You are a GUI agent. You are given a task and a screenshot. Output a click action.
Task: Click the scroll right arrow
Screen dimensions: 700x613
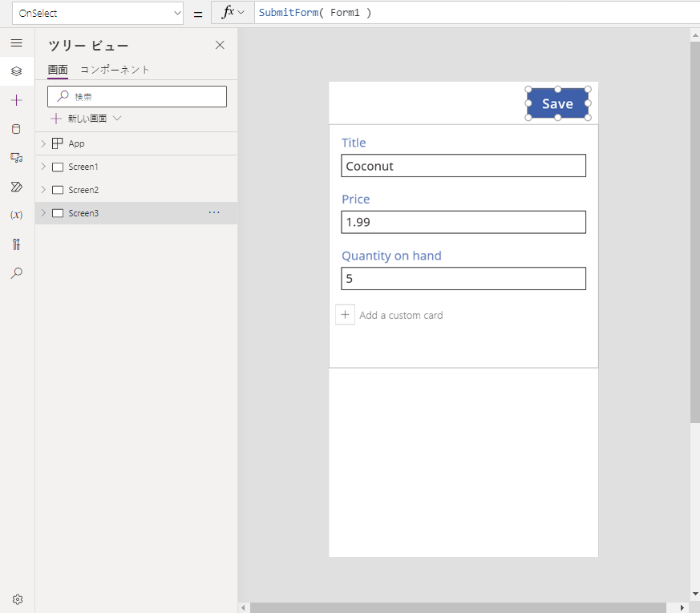click(x=682, y=607)
